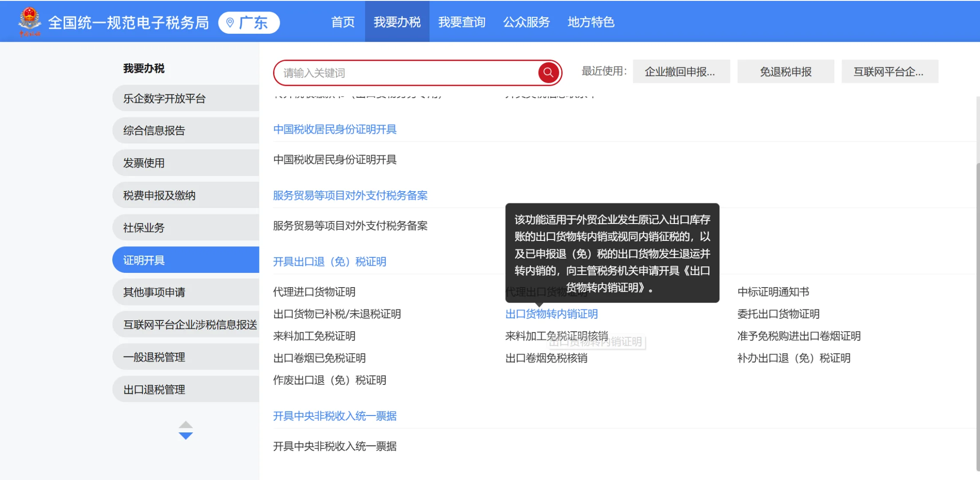Select the 我要办税 tab

(x=397, y=22)
